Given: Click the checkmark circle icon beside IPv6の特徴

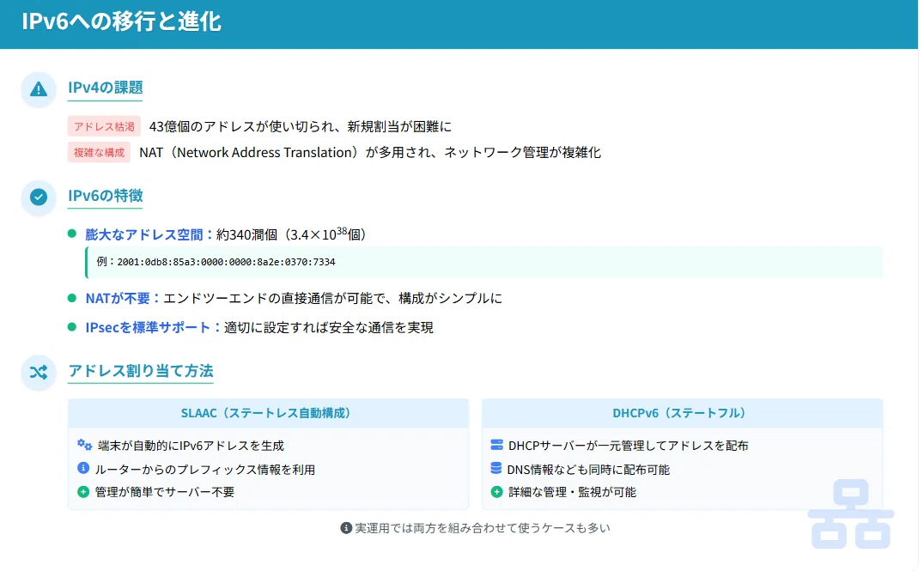Looking at the screenshot, I should 39,197.
